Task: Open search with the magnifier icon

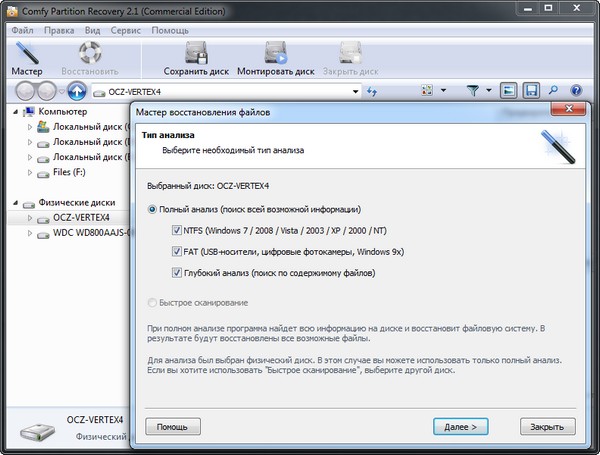Action: point(553,90)
